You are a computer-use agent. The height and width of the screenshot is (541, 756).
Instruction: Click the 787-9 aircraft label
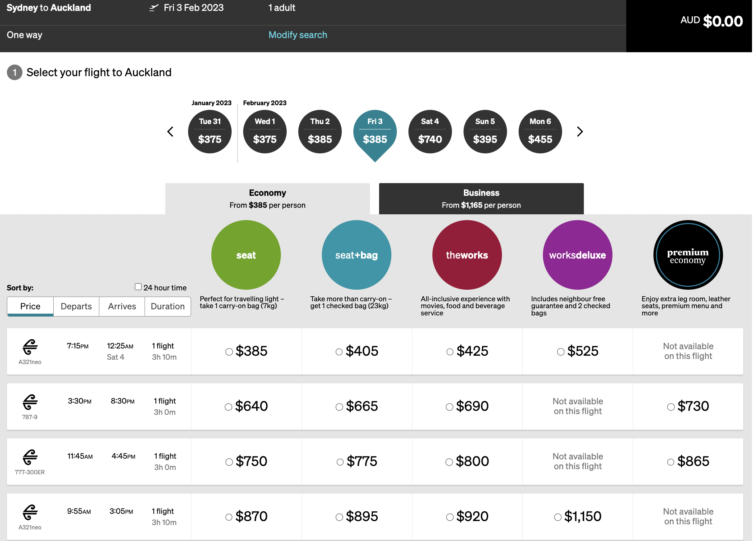tap(30, 417)
